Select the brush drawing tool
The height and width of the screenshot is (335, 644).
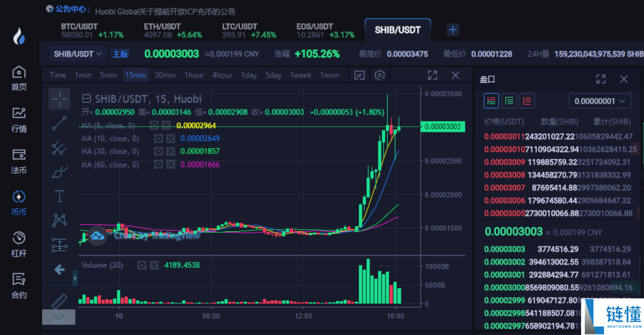click(59, 172)
